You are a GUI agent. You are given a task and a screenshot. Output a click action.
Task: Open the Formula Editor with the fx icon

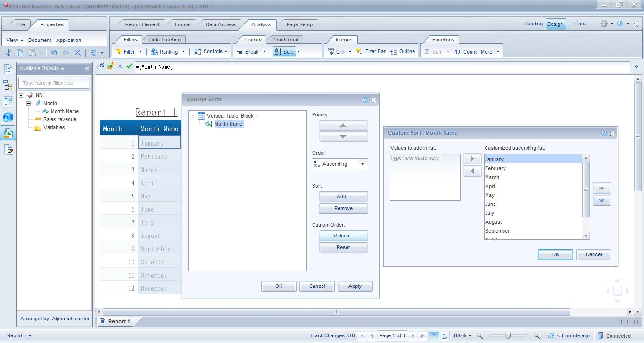[100, 66]
